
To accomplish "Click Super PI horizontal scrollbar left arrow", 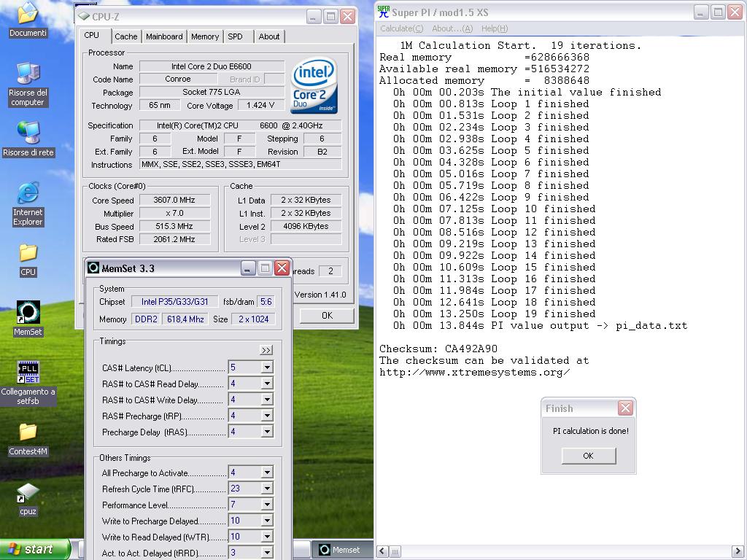I will coord(382,551).
